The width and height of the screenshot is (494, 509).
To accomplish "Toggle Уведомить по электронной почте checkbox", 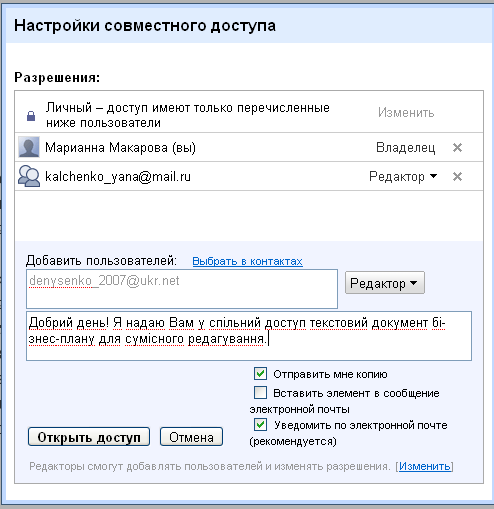I will point(260,424).
